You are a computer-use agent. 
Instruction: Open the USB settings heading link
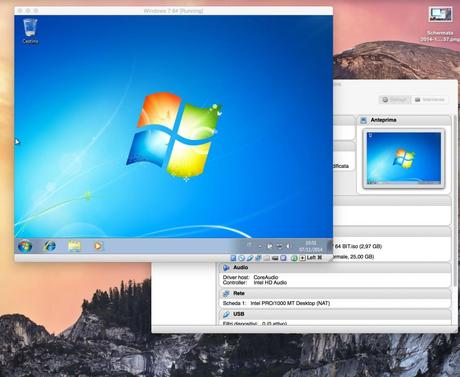coord(239,314)
